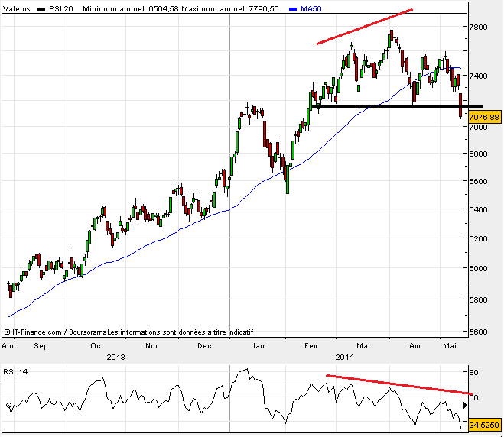Click the 'Mai' month label
This screenshot has width=504, height=437.
(450, 346)
